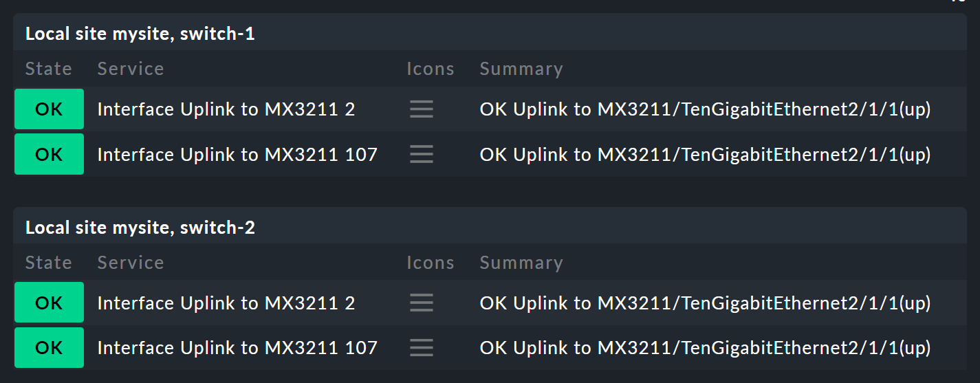980x383 pixels.
Task: Click OK state badge for switch-2 MX3211 2
Action: point(49,303)
